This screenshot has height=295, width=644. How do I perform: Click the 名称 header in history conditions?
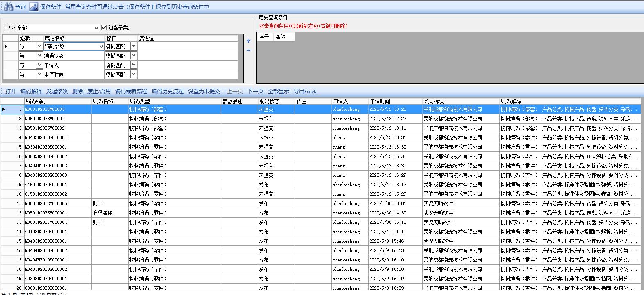pyautogui.click(x=284, y=37)
